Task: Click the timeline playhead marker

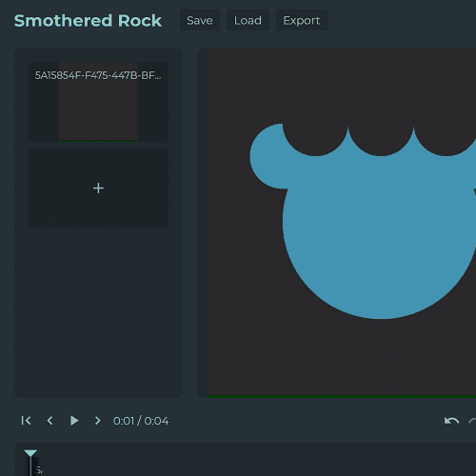Action: point(30,454)
